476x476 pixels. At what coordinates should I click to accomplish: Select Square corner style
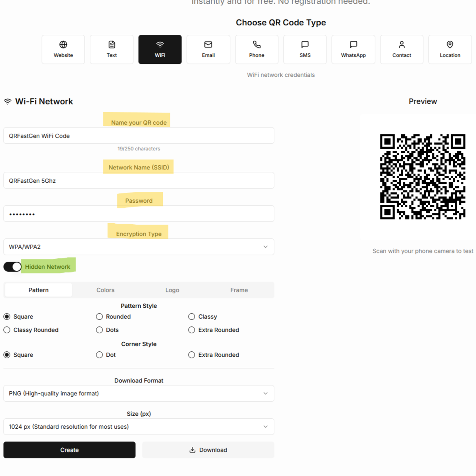click(x=7, y=355)
